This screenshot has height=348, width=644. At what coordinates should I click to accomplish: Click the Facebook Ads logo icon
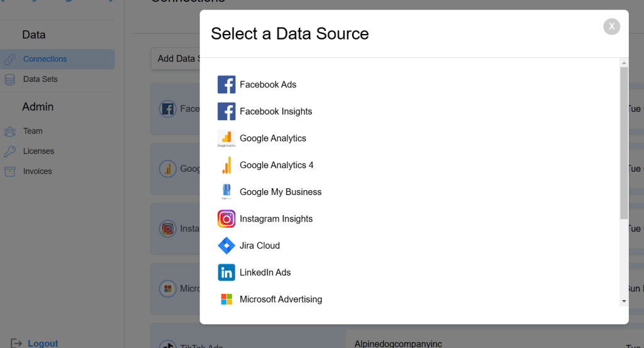226,84
